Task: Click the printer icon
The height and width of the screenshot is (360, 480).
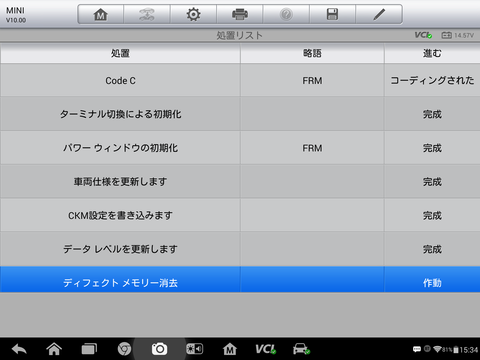Action: [x=240, y=14]
